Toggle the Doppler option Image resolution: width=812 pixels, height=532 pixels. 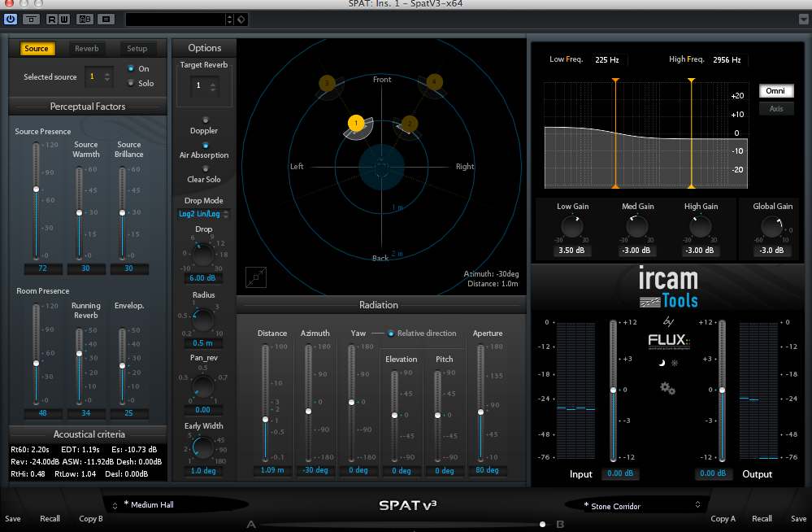(204, 120)
